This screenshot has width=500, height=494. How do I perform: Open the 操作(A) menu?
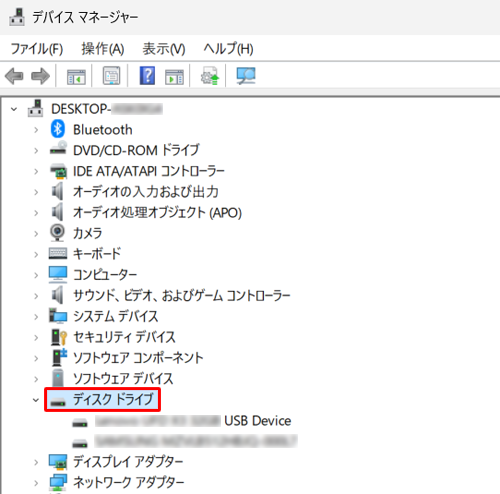point(103,49)
